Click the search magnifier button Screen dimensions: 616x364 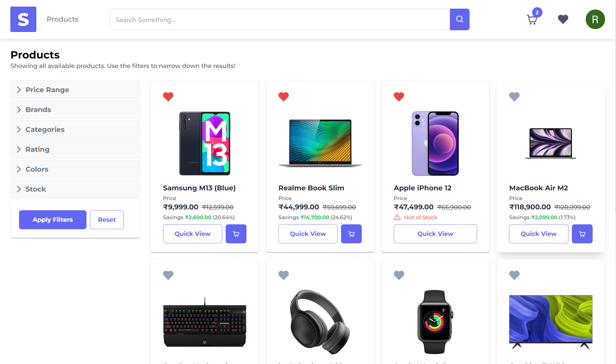pos(459,19)
